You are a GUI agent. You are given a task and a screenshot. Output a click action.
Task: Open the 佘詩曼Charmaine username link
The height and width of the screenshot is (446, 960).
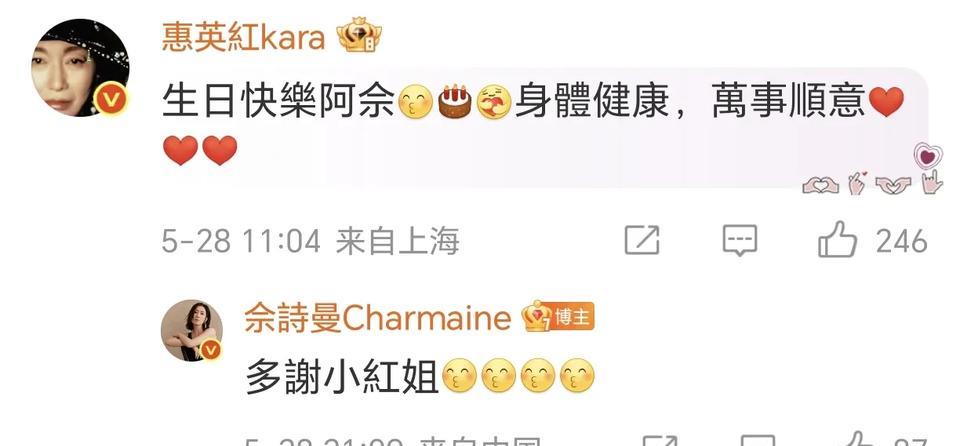(x=378, y=319)
